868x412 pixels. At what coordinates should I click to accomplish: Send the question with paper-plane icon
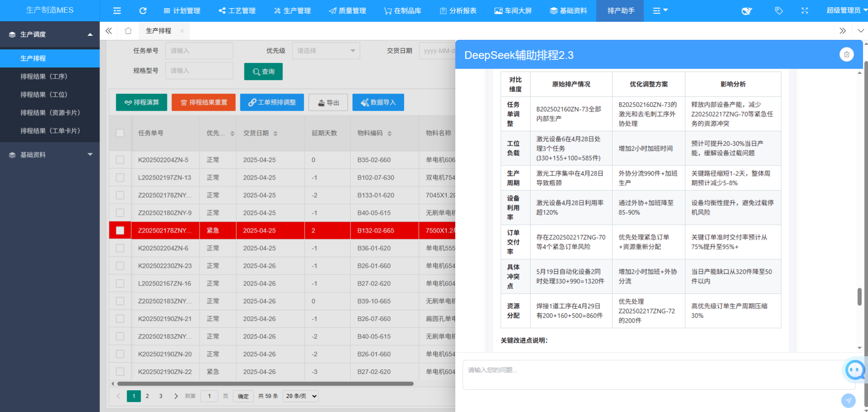click(848, 401)
